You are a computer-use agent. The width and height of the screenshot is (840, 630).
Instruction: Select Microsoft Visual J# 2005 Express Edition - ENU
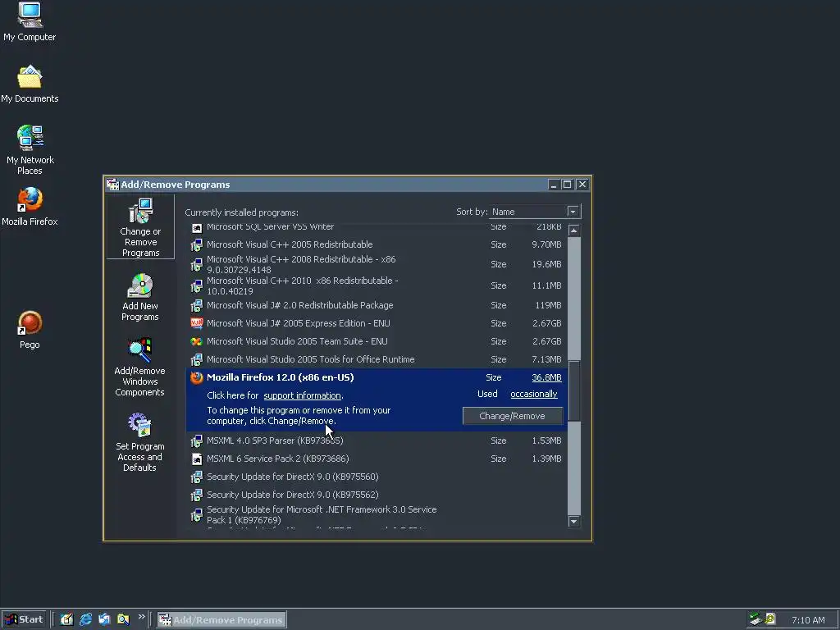(377, 323)
